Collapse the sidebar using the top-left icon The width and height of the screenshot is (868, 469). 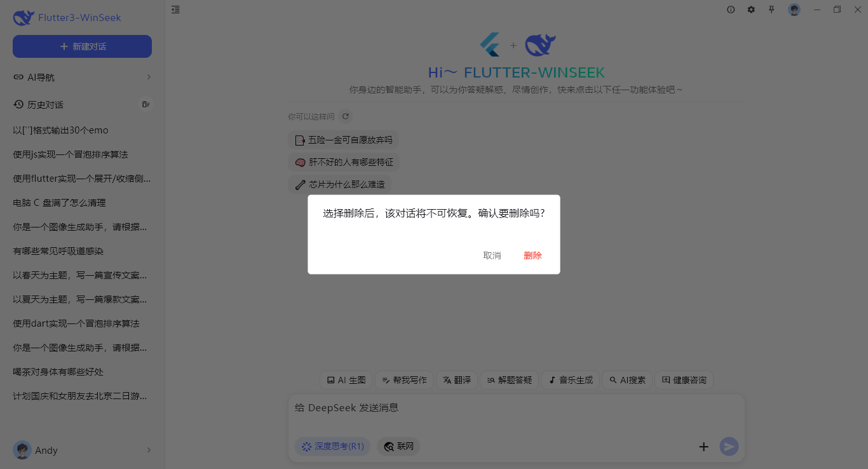(175, 10)
